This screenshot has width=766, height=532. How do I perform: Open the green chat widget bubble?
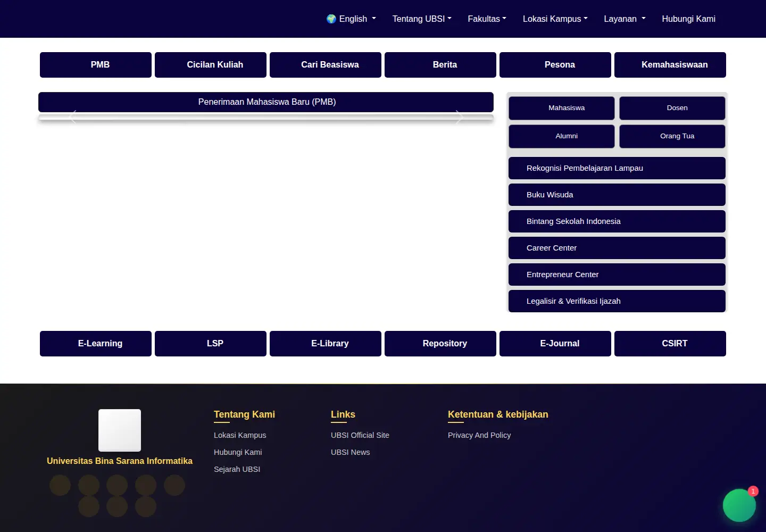point(739,505)
